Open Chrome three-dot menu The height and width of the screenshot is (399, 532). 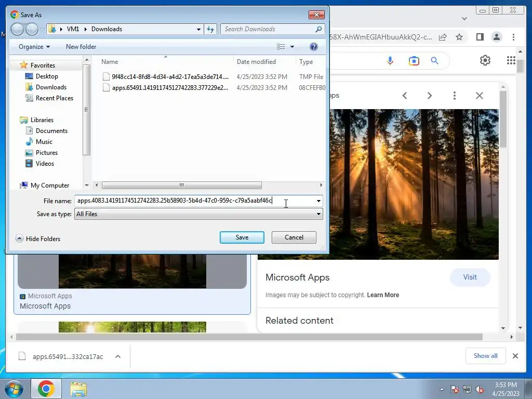[x=513, y=37]
